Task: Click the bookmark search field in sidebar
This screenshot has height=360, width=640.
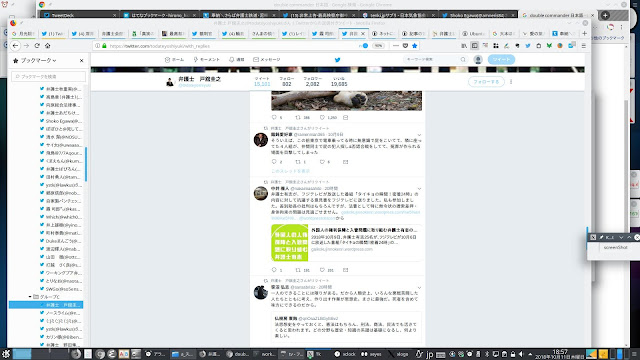Action: click(49, 76)
